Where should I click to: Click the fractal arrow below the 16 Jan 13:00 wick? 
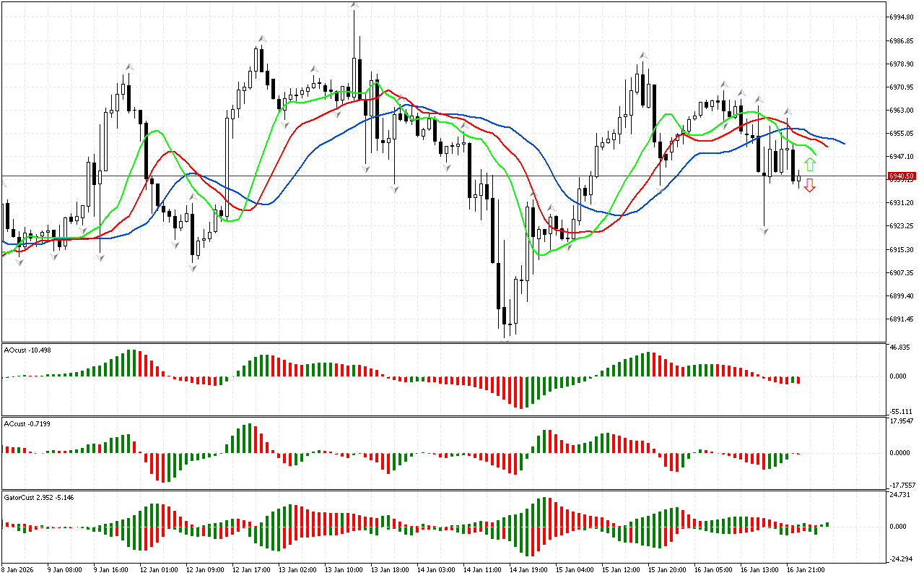(764, 230)
